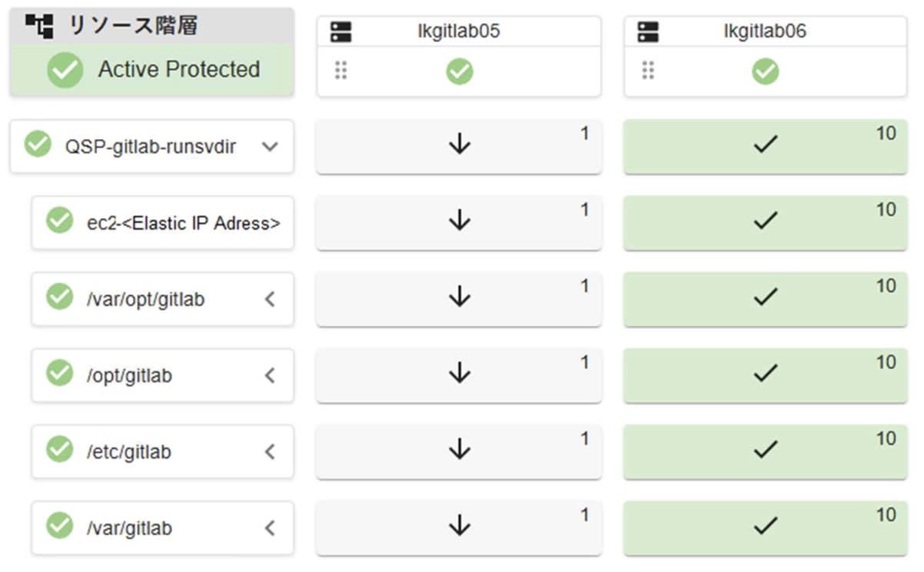Collapse the QSP-gitlab-runsvdir resource tree
This screenshot has height=572, width=924.
[269, 146]
